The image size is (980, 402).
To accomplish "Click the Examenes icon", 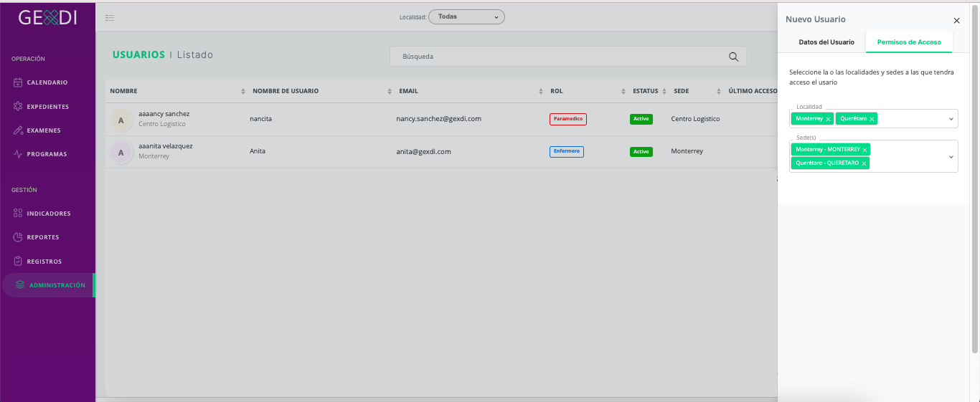I will coord(18,130).
